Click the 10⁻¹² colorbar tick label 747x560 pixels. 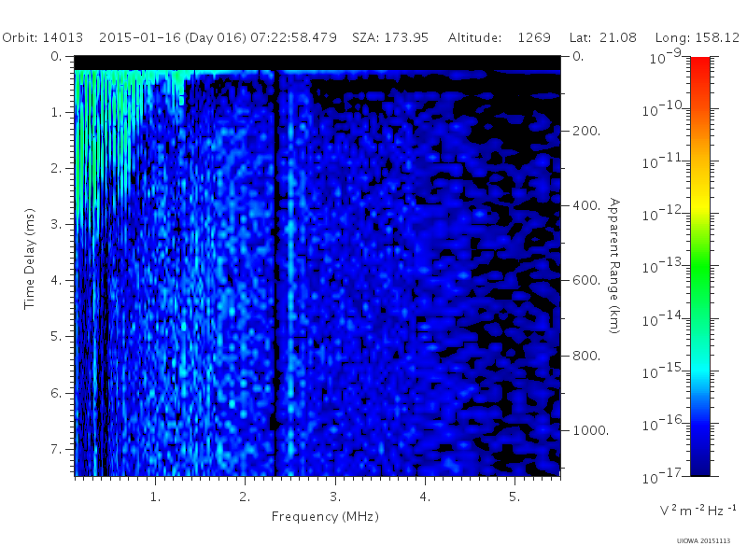(x=664, y=214)
